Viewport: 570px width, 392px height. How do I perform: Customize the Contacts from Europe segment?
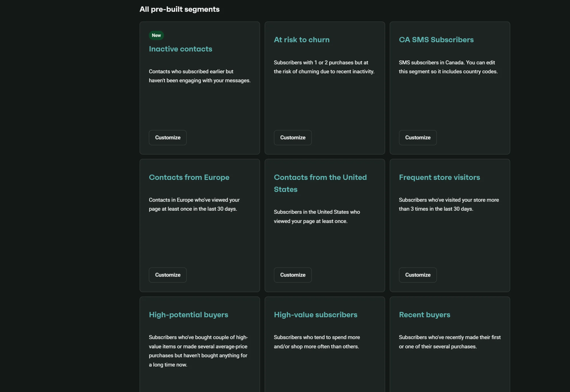pyautogui.click(x=168, y=275)
